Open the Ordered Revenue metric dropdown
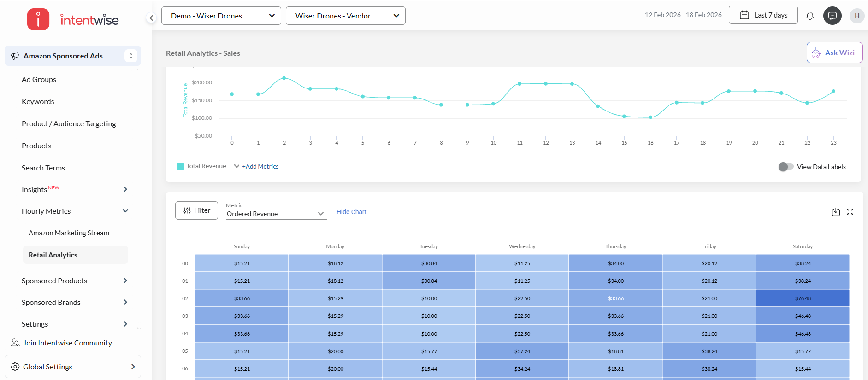The image size is (868, 380). pyautogui.click(x=276, y=214)
